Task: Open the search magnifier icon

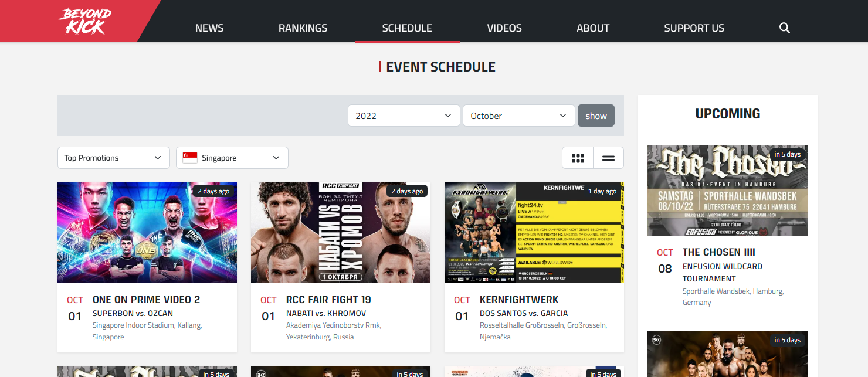Action: click(784, 28)
